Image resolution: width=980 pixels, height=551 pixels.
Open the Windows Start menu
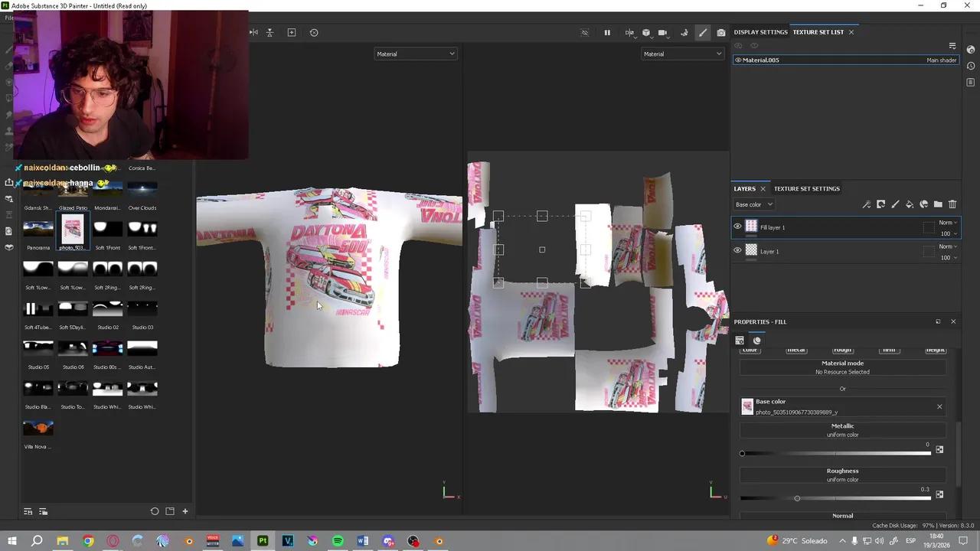12,541
